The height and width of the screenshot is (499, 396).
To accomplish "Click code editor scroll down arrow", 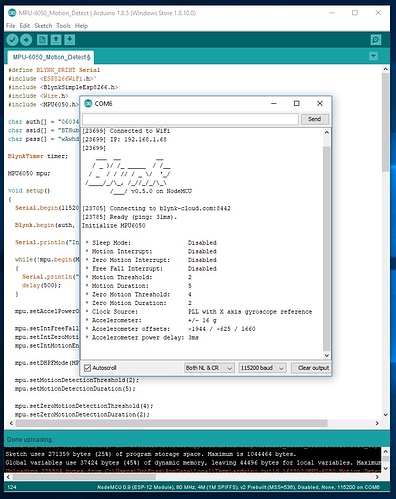I will [386, 415].
